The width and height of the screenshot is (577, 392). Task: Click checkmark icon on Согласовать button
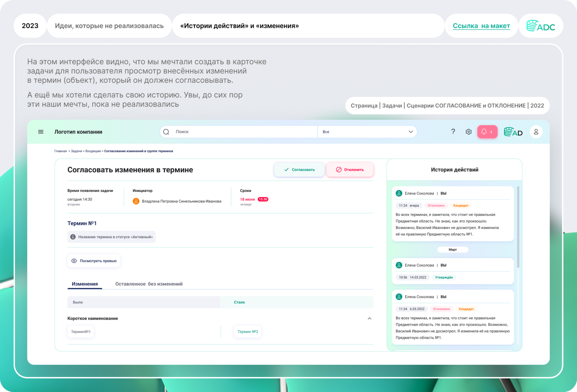286,170
